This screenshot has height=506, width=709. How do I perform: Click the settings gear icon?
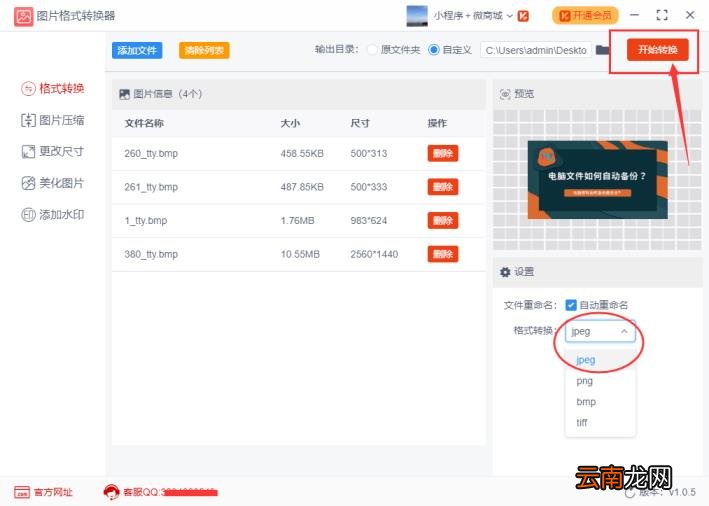click(x=505, y=272)
